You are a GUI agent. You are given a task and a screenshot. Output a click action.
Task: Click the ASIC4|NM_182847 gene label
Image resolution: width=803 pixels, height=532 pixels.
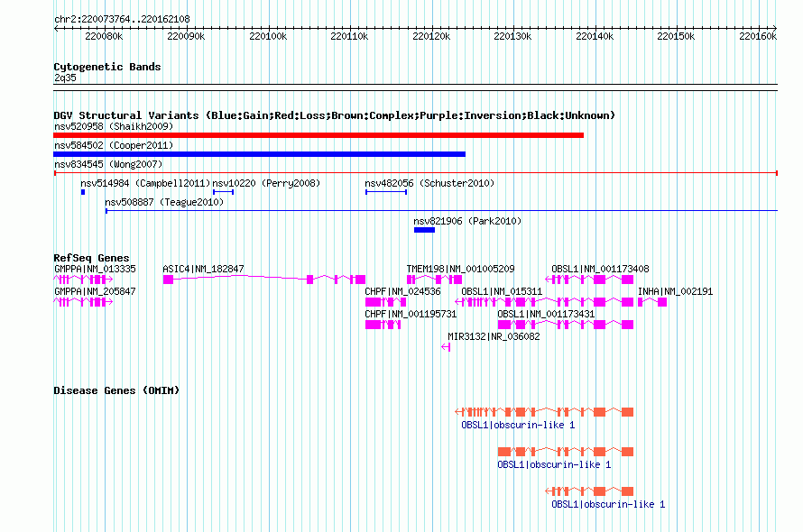coord(203,269)
